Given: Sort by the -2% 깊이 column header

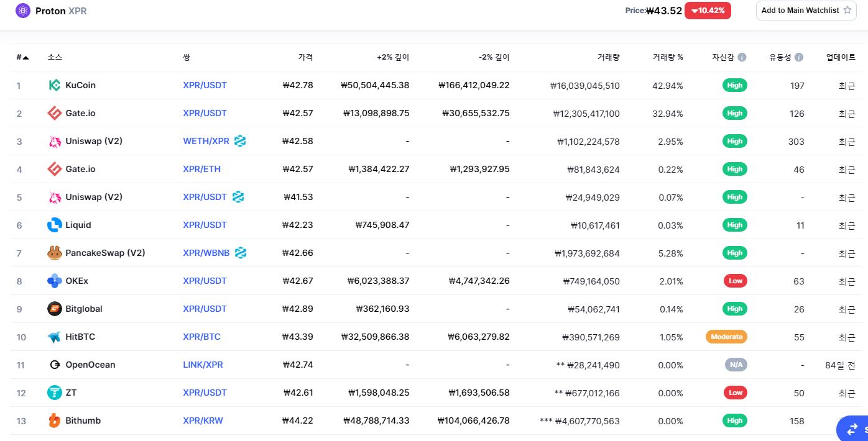Looking at the screenshot, I should (494, 57).
